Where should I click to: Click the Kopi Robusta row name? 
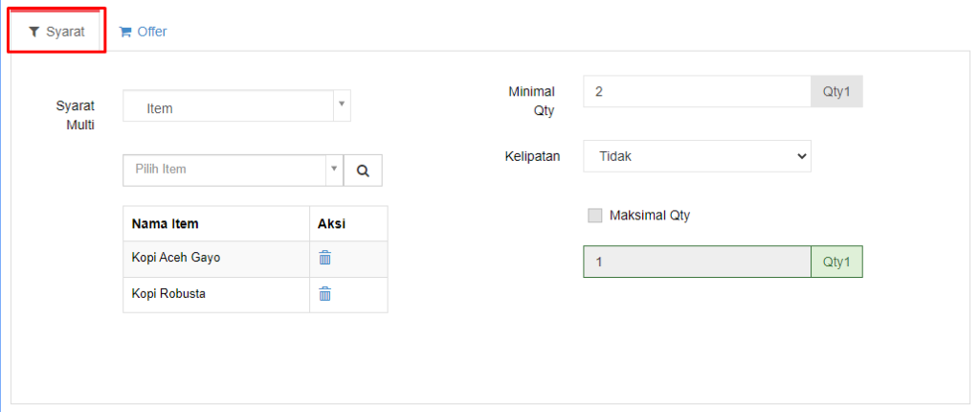pos(168,293)
